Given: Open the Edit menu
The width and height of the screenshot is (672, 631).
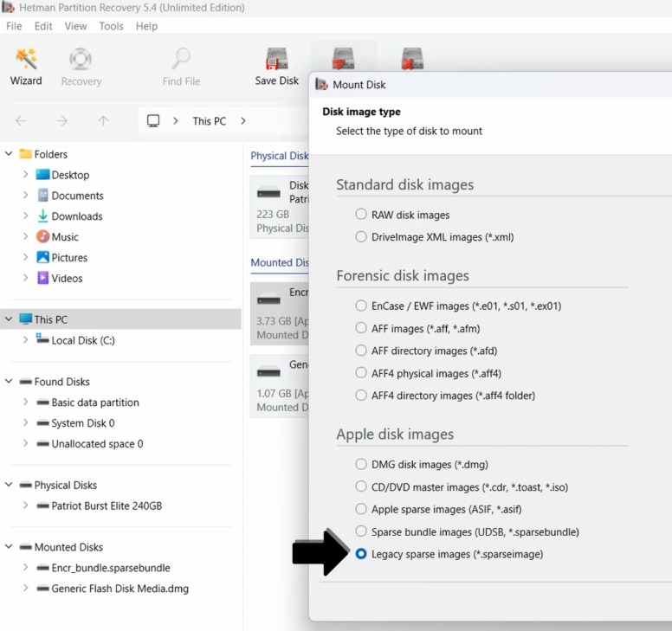Looking at the screenshot, I should point(43,26).
